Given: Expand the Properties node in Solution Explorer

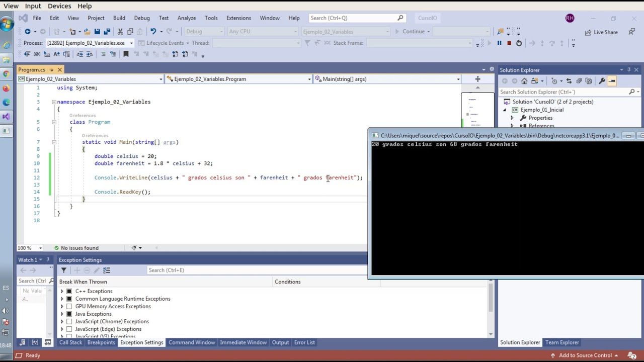Looking at the screenshot, I should (512, 118).
